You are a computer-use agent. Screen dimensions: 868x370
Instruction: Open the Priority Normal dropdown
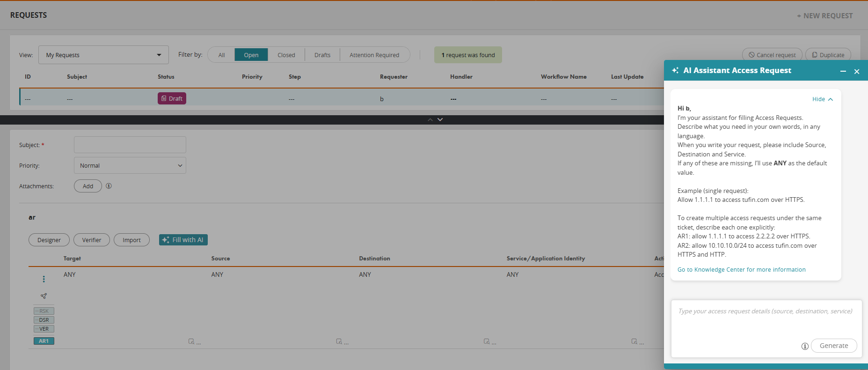pyautogui.click(x=130, y=165)
